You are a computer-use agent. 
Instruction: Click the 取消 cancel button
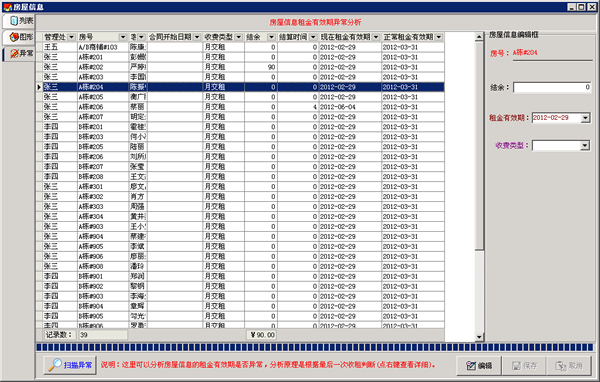pyautogui.click(x=569, y=366)
